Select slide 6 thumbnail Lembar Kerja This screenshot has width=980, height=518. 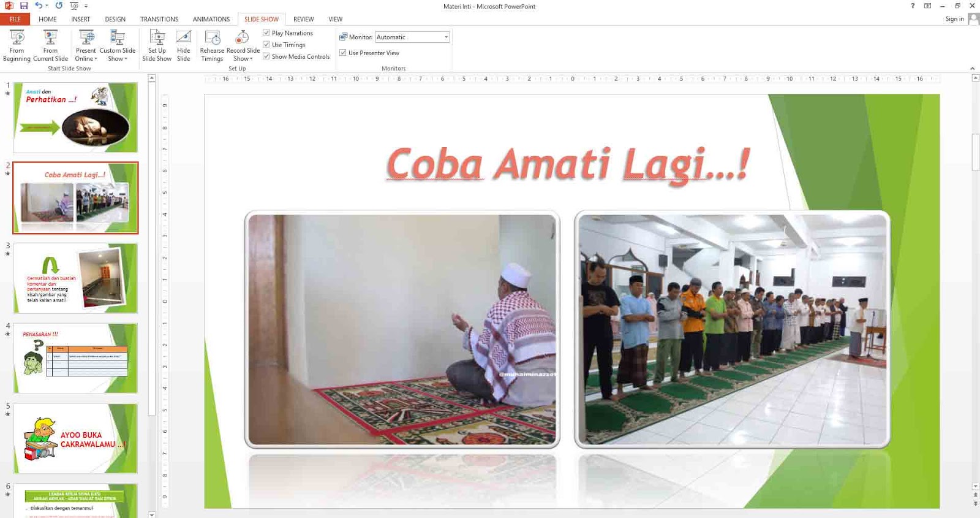(75, 501)
